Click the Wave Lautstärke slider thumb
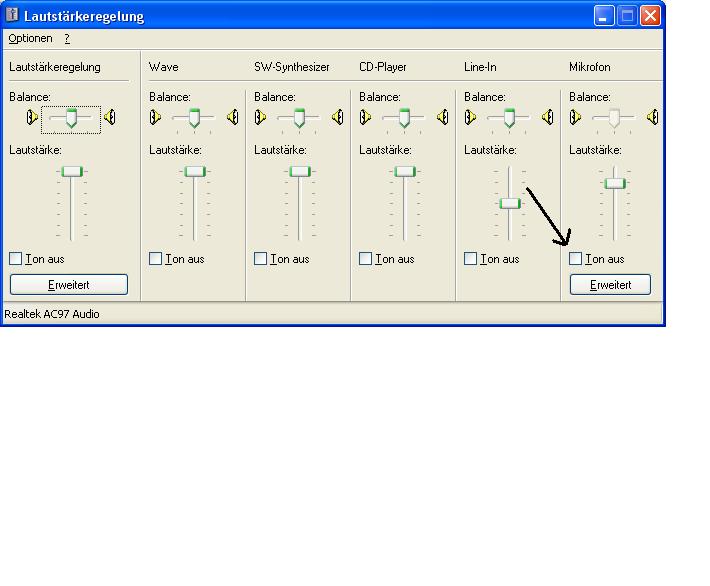 (x=195, y=172)
